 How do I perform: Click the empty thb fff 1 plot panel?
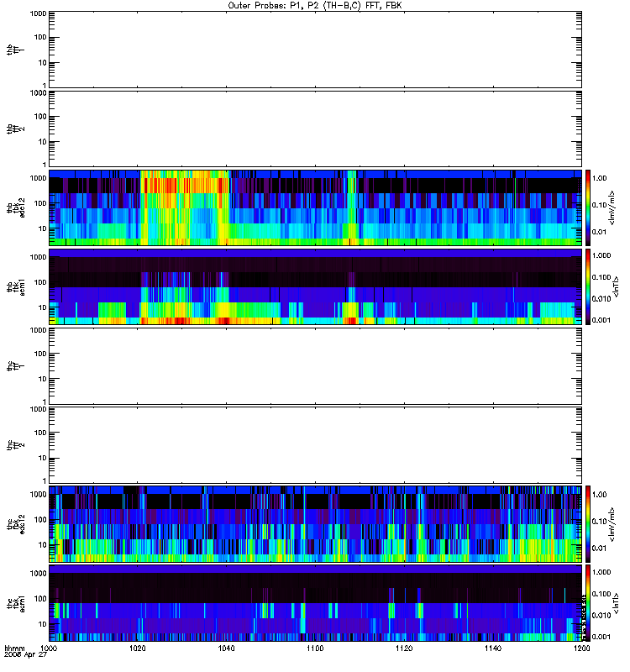[x=315, y=50]
